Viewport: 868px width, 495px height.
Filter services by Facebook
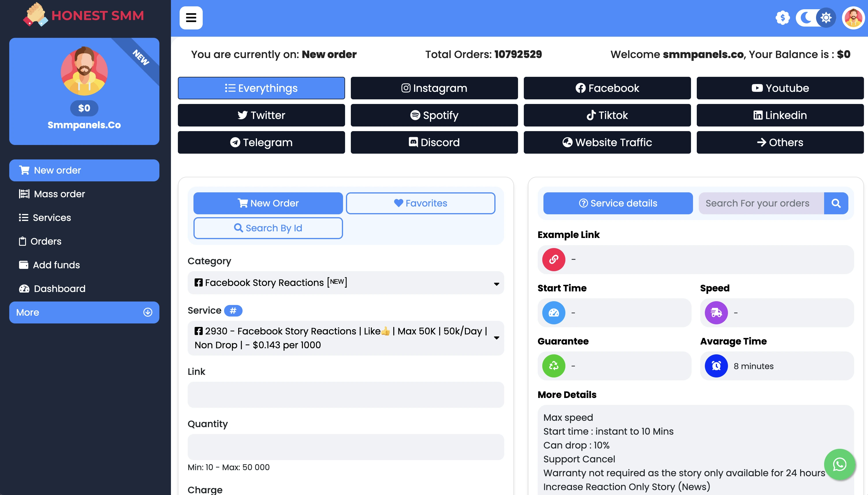[x=607, y=88]
